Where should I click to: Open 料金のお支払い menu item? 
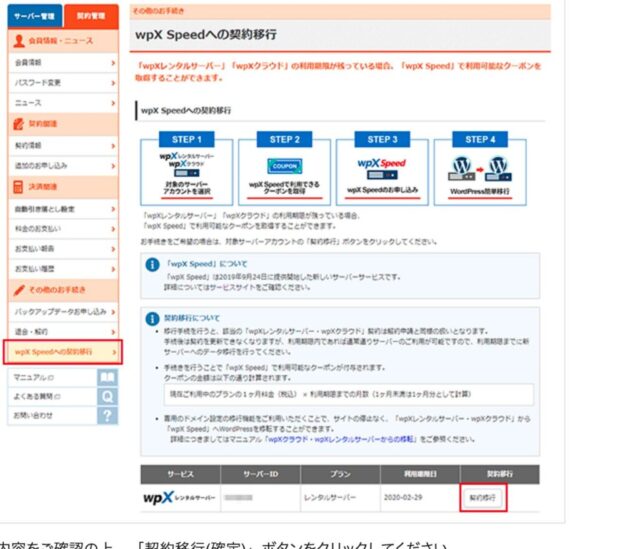(63, 229)
